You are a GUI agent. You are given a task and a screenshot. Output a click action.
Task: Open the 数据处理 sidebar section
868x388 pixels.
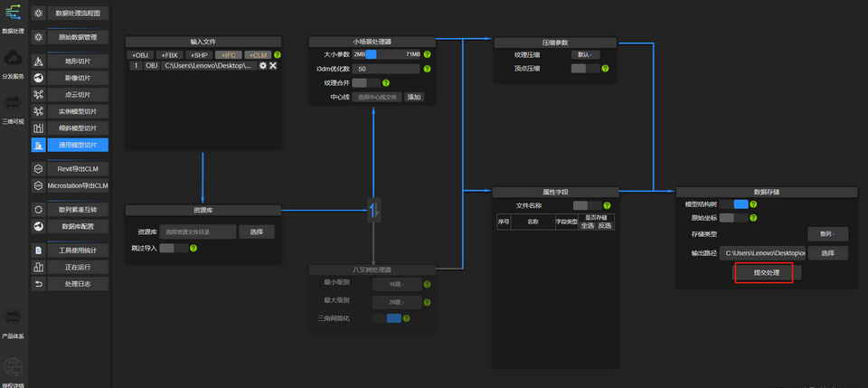pyautogui.click(x=13, y=18)
